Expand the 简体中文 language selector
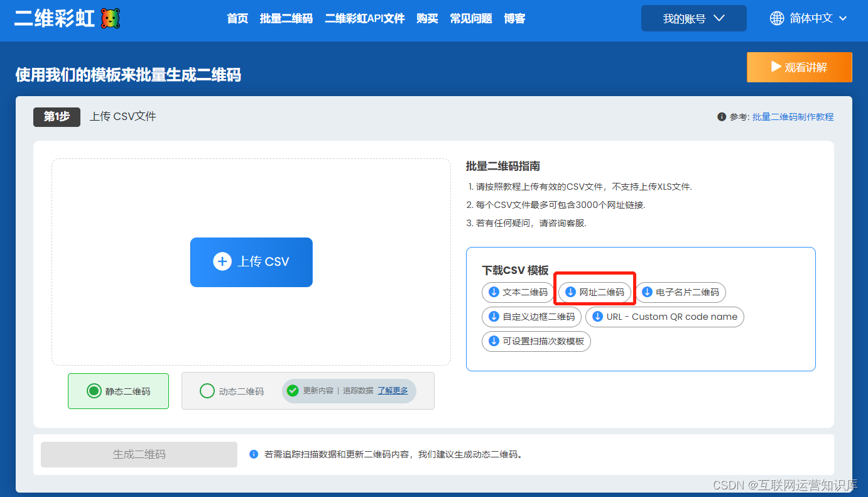The height and width of the screenshot is (497, 868). pyautogui.click(x=809, y=18)
